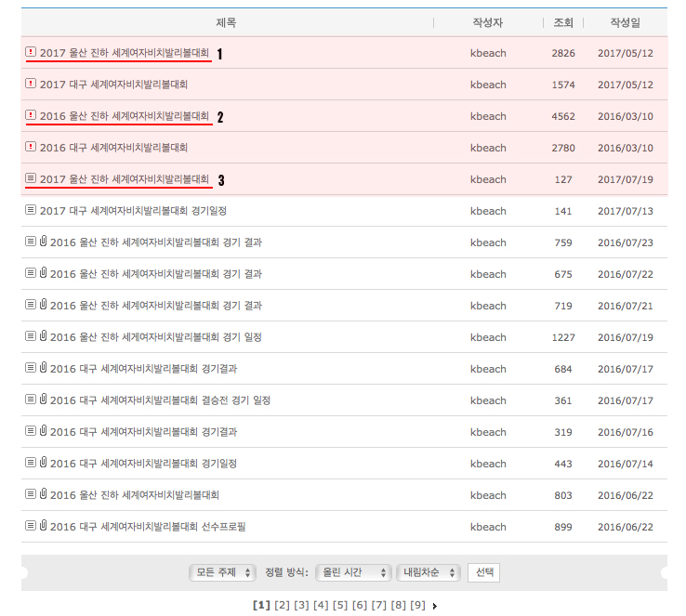Viewport: 686px width, 616px height.
Task: Go to page [4] in pagination
Action: click(x=321, y=605)
